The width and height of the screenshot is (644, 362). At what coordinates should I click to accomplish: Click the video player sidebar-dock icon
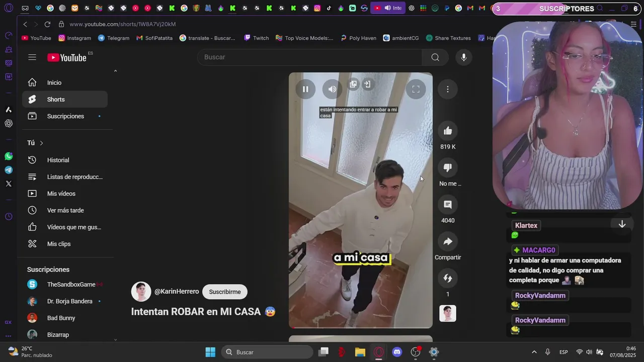[x=367, y=84]
